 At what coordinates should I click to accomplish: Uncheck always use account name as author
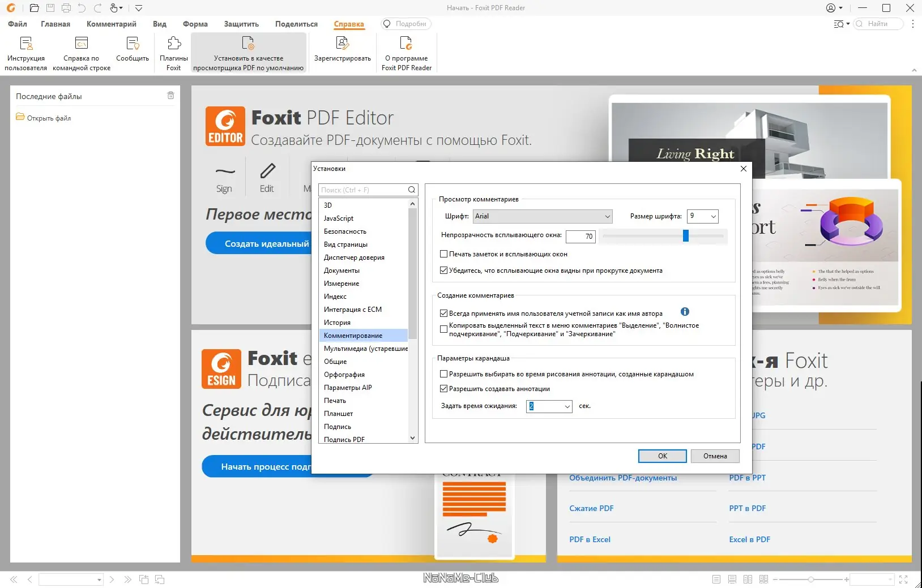tap(444, 313)
